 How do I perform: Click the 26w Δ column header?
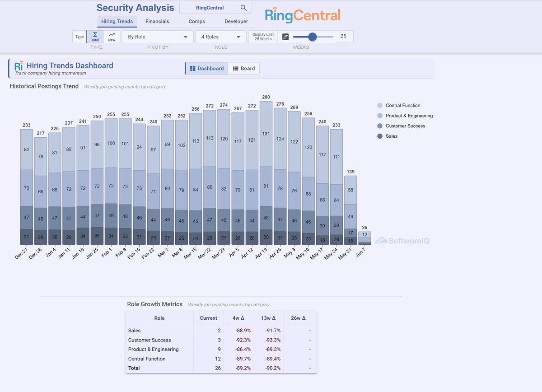click(x=298, y=318)
